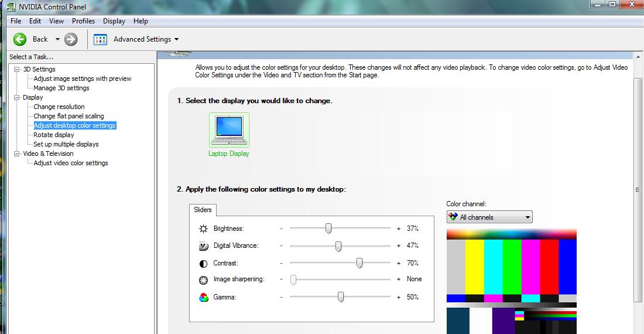The height and width of the screenshot is (334, 644).
Task: Select Adjust image settings with preview
Action: [83, 79]
